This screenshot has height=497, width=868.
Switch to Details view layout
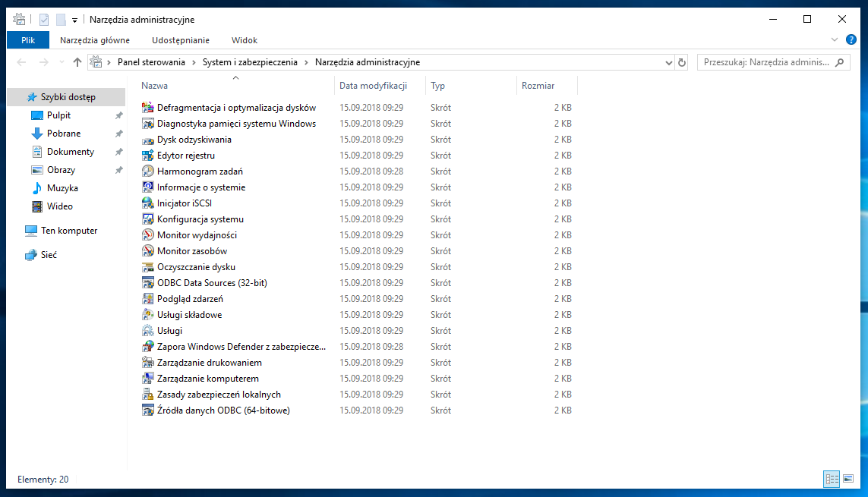coord(832,479)
